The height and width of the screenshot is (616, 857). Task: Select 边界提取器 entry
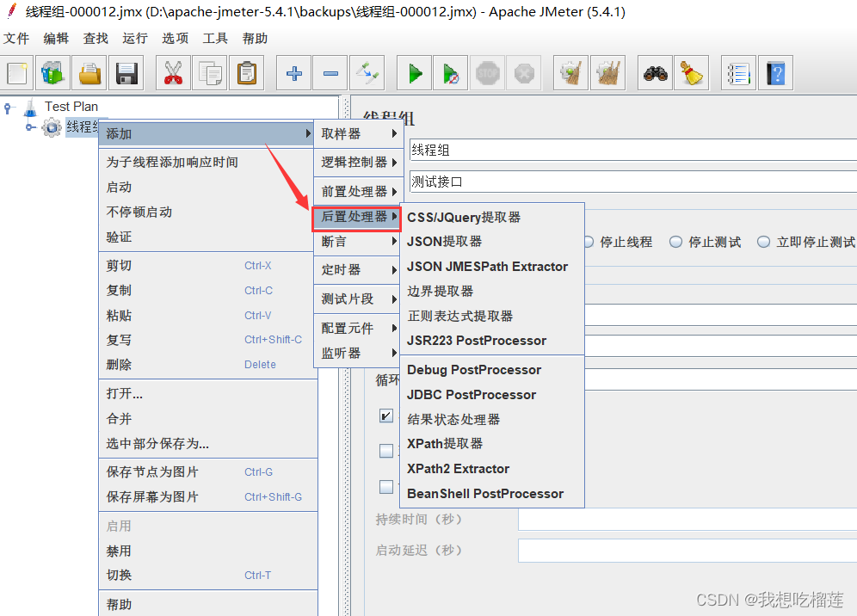tap(492, 292)
